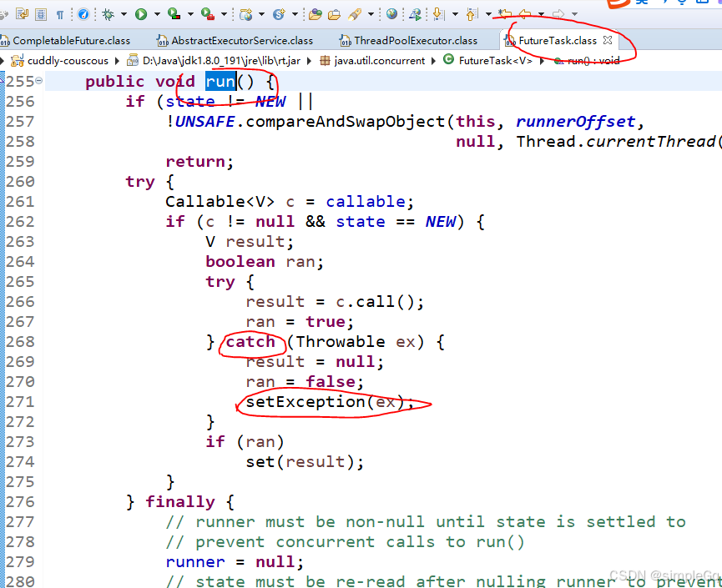Expand breadcrumb arrow after rt.jar

pyautogui.click(x=309, y=61)
